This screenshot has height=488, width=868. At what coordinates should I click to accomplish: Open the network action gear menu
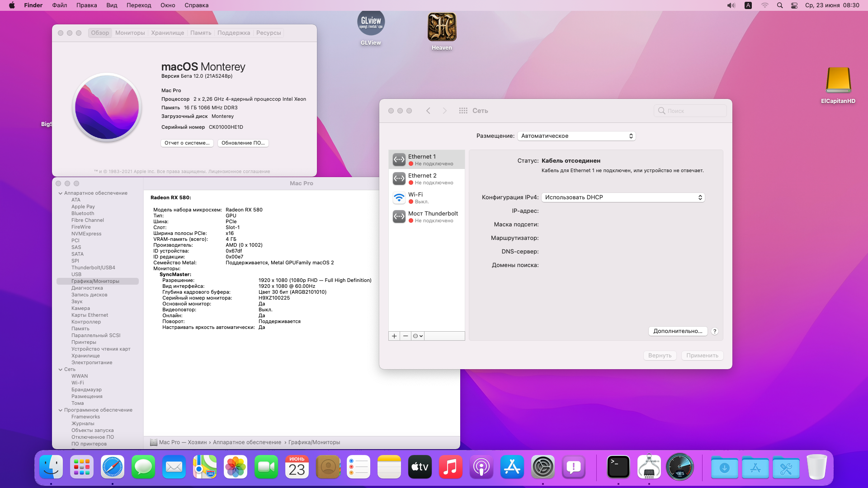click(418, 336)
